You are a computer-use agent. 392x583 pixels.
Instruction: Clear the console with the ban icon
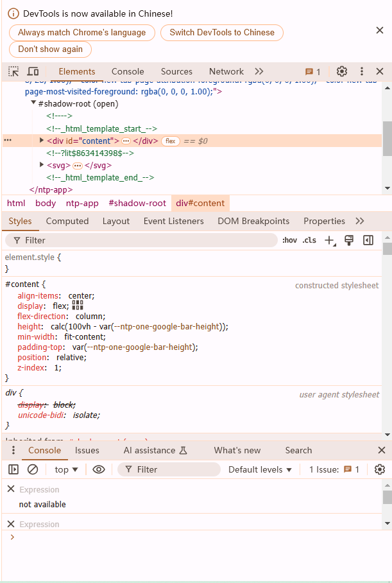[x=33, y=469]
